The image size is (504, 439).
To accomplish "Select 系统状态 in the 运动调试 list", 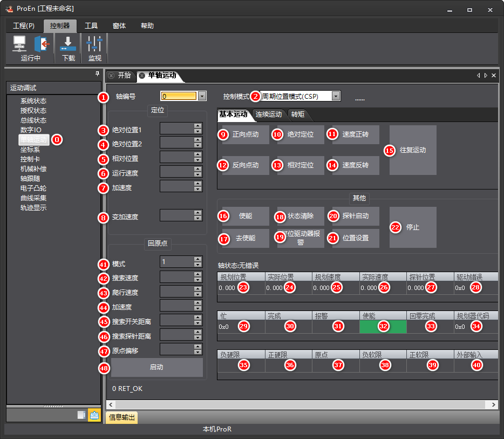I will [x=33, y=101].
